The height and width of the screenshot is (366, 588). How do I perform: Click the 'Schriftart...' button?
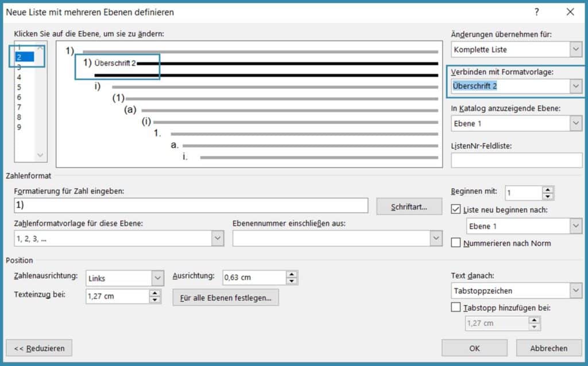[409, 206]
